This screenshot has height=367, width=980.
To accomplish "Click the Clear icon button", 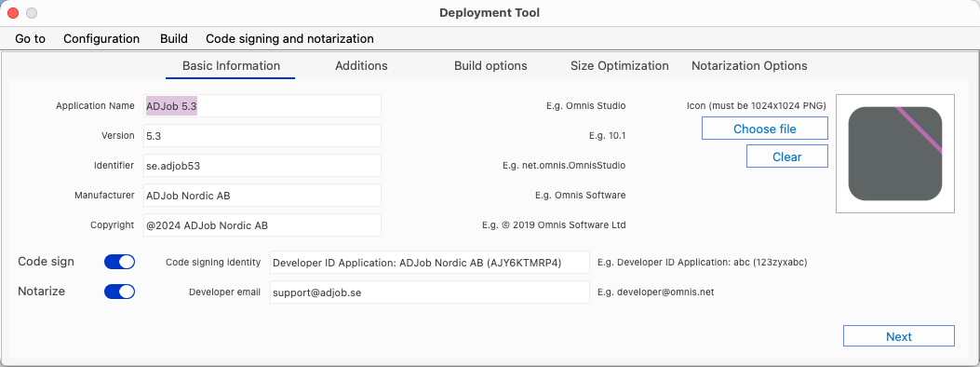I will coord(786,156).
